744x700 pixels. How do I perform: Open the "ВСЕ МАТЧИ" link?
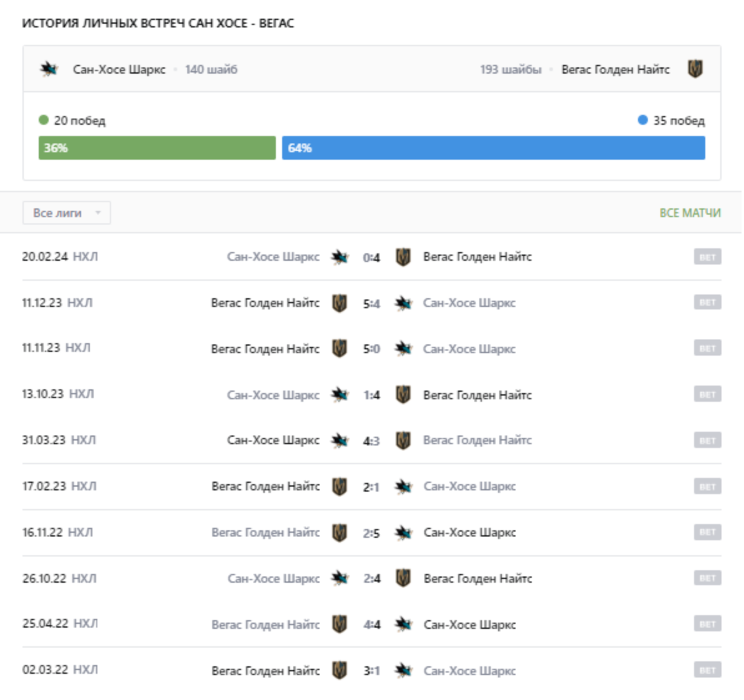pos(690,213)
